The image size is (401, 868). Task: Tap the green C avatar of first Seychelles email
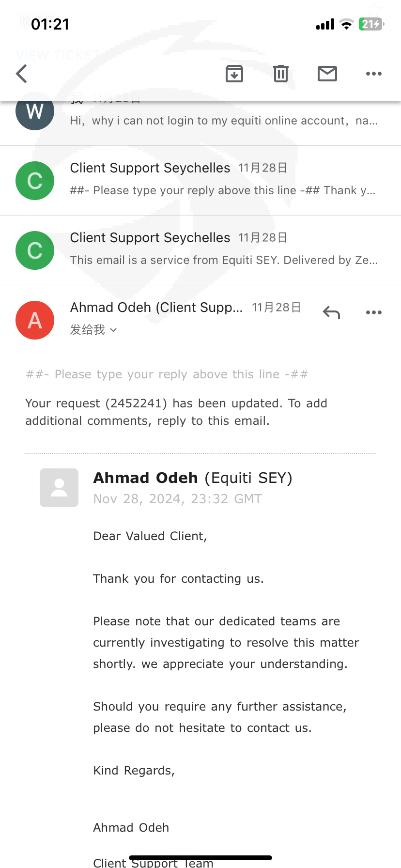click(35, 181)
